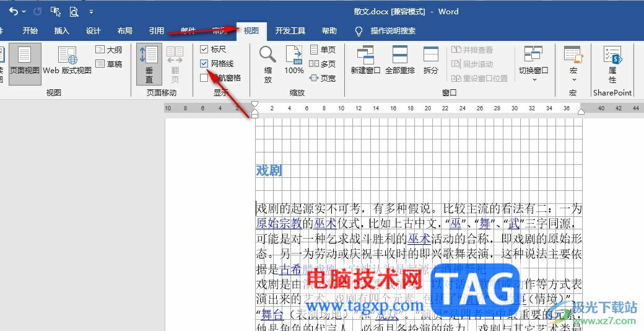Open the Undo history dropdown arrow
The height and width of the screenshot is (331, 644).
[x=24, y=12]
